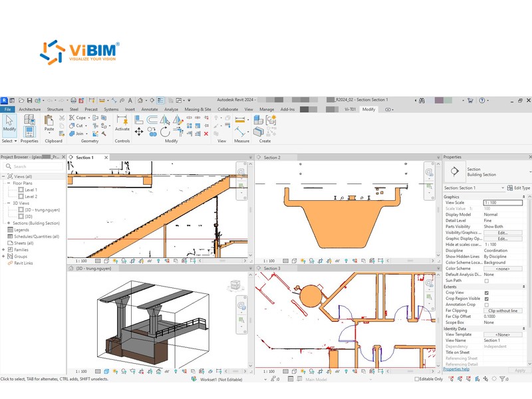This screenshot has height=399, width=532.
Task: Open the Collaborate ribbon tab
Action: pos(227,110)
